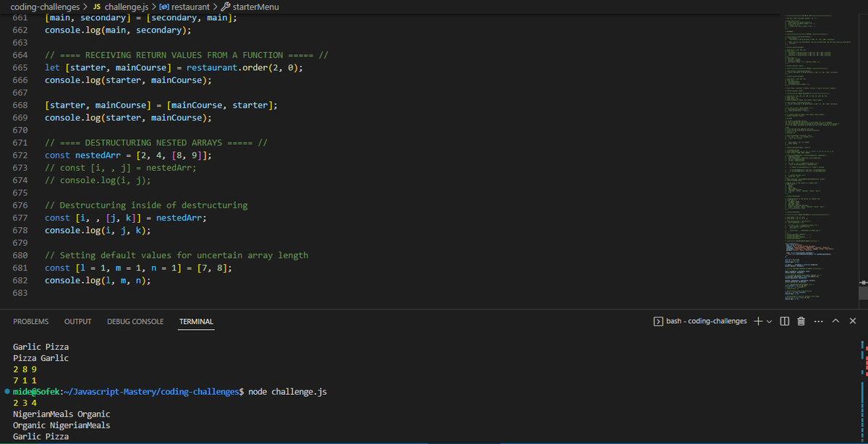Viewport: 868px width, 444px height.
Task: Click the challenge.js breadcrumb item
Action: coord(127,7)
